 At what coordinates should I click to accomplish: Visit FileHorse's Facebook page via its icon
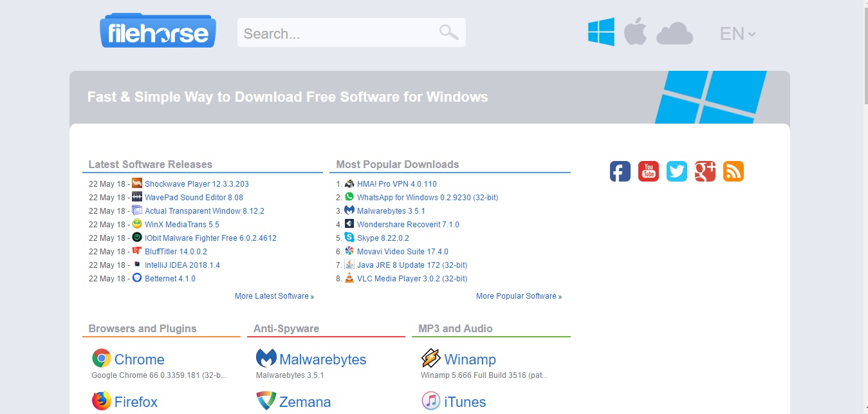pyautogui.click(x=619, y=171)
